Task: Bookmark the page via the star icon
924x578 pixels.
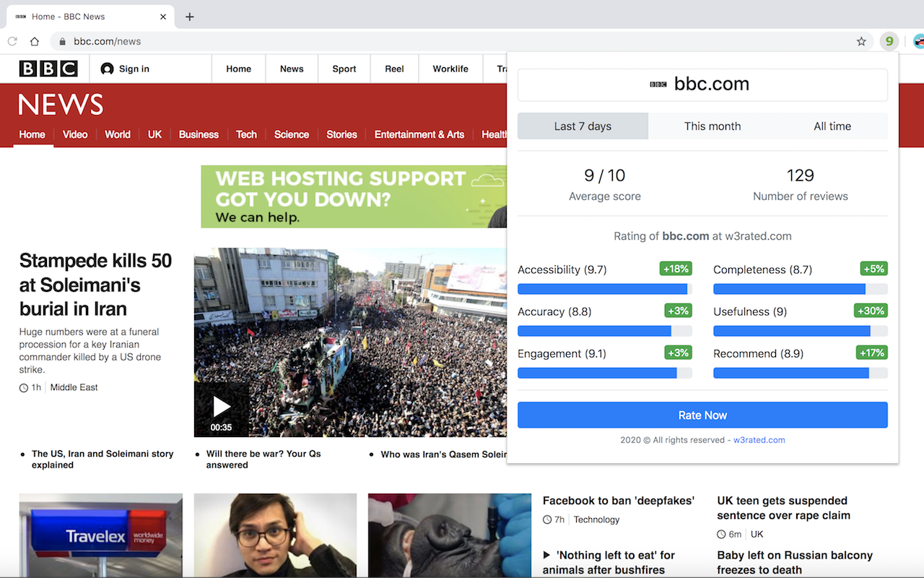Action: [x=861, y=41]
